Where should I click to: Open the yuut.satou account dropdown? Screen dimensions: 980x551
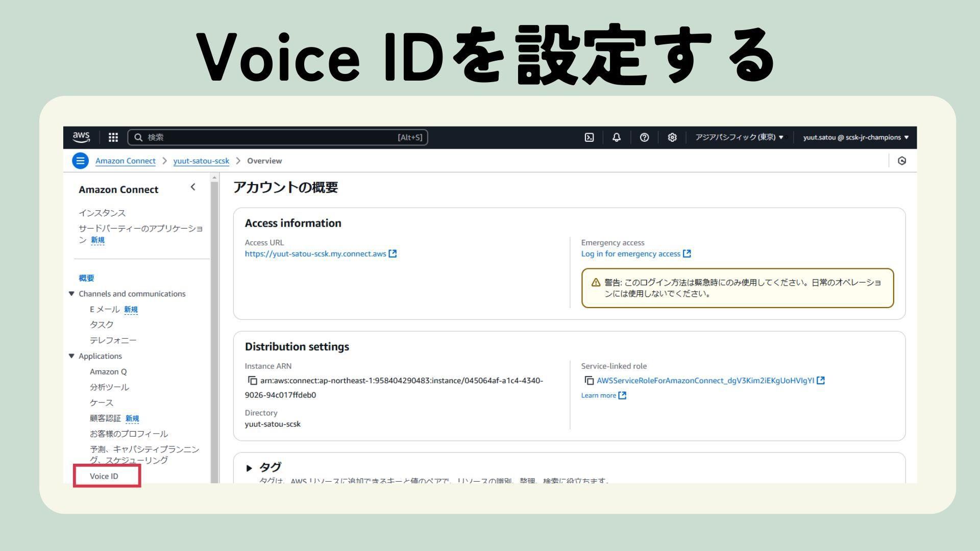(856, 137)
